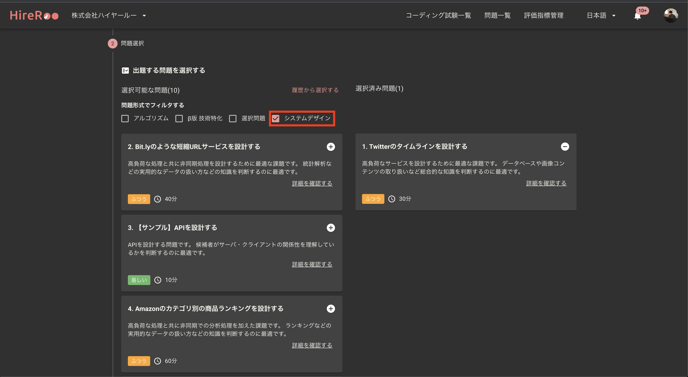Open 詳細を確認する for the Amazon ranking question
This screenshot has width=688, height=377.
[x=312, y=346]
